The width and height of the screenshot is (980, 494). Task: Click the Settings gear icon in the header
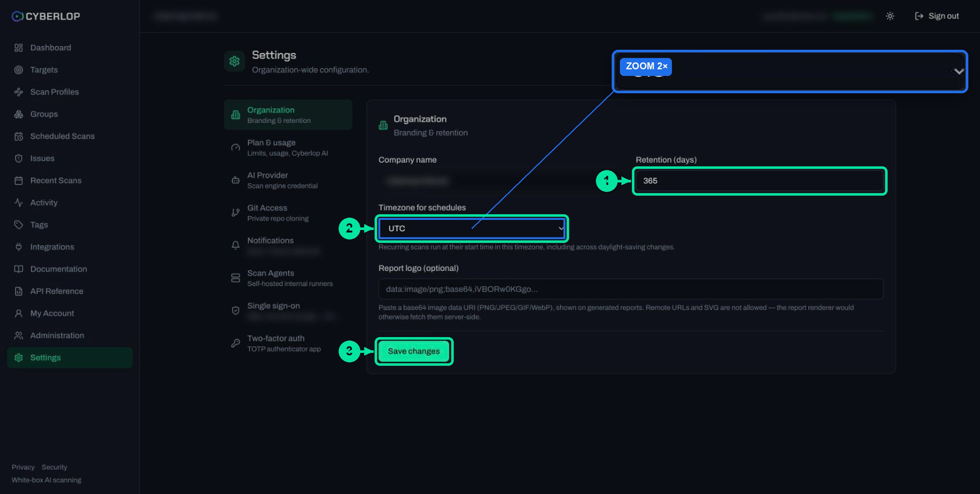234,61
